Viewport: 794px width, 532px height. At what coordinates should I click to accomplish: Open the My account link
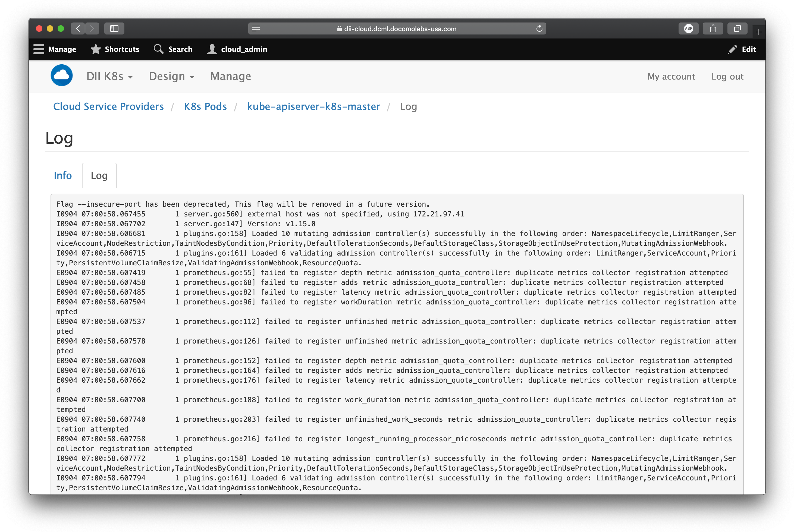pyautogui.click(x=671, y=76)
